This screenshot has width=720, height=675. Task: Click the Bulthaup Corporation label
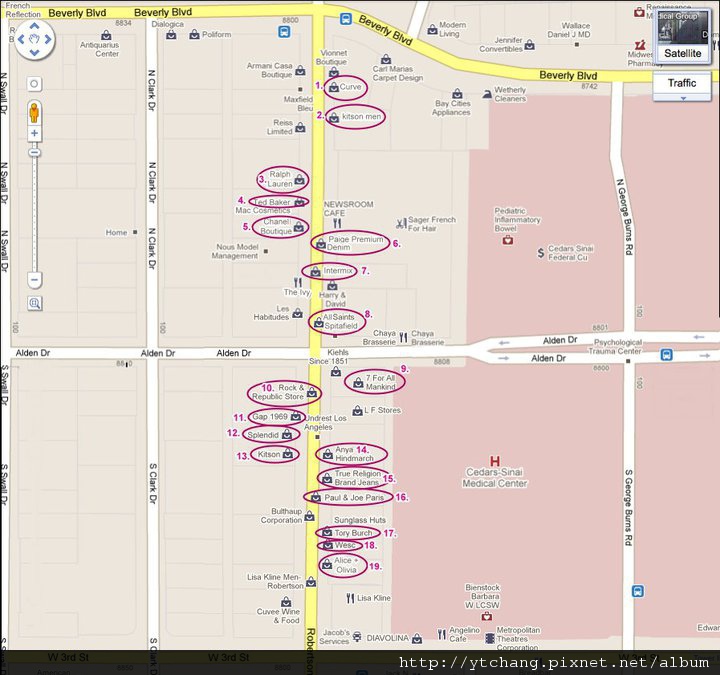[x=281, y=516]
